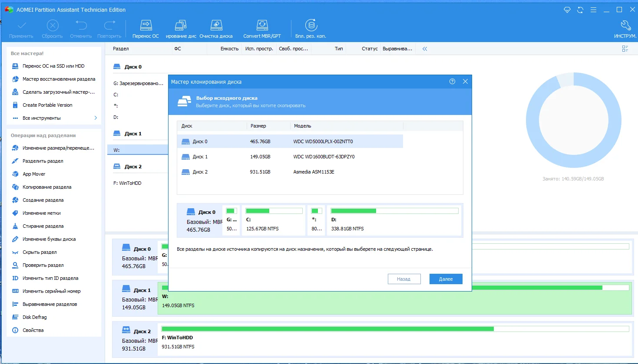Open the Disk Clone toolbar icon
The height and width of the screenshot is (364, 638).
click(x=181, y=25)
